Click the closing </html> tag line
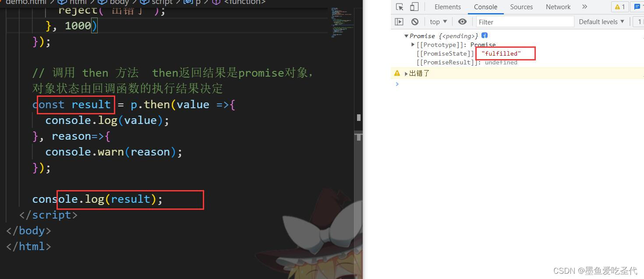The image size is (644, 279). 28,247
